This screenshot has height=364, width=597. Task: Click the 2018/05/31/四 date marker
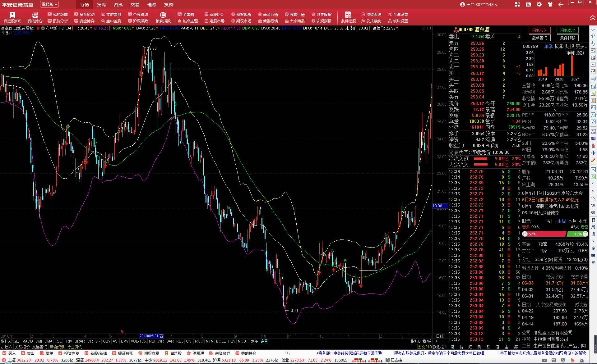(x=151, y=336)
